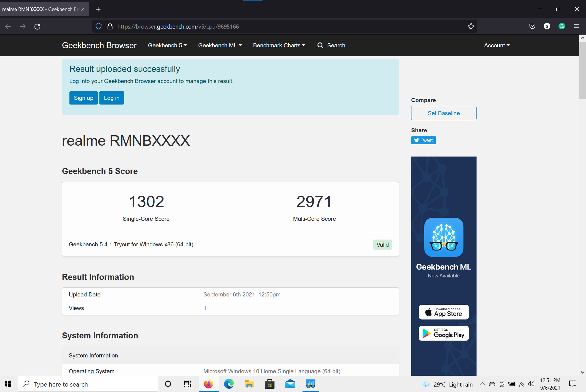Image resolution: width=586 pixels, height=392 pixels.
Task: Reload the Geekbench page
Action: pos(37,26)
